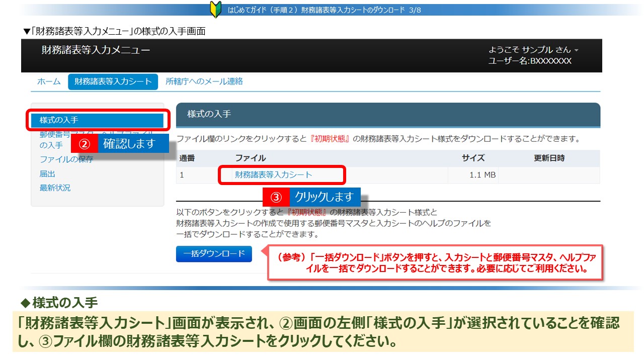Click the blue 確認します callout label
Image resolution: width=644 pixels, height=362 pixels.
(x=129, y=144)
